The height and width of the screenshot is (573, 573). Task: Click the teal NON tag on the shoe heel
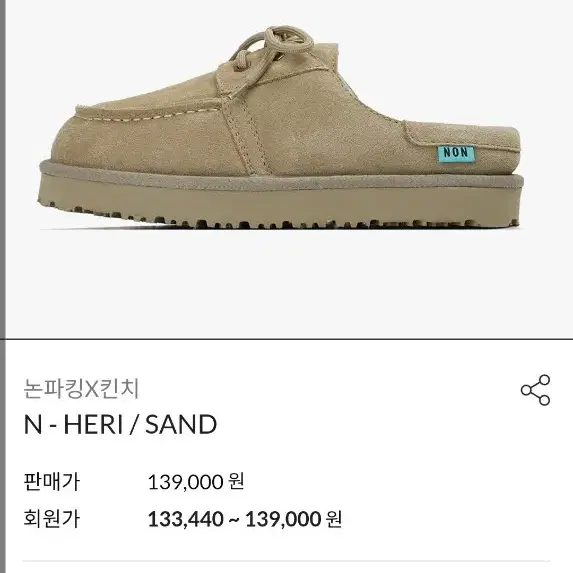(456, 153)
